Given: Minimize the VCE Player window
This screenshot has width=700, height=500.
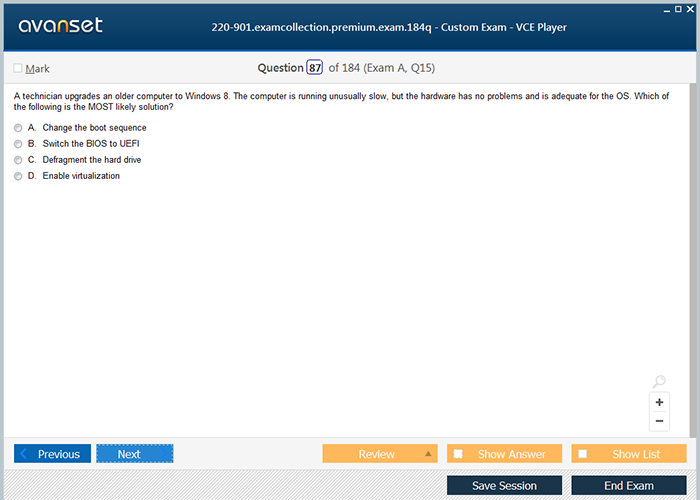Looking at the screenshot, I should click(667, 8).
